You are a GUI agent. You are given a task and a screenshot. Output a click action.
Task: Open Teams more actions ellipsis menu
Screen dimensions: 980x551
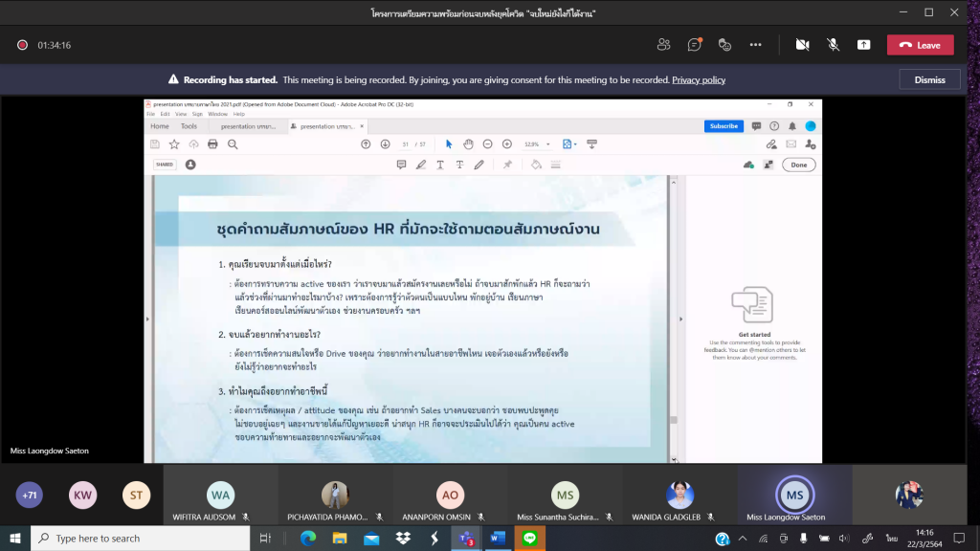click(x=756, y=45)
